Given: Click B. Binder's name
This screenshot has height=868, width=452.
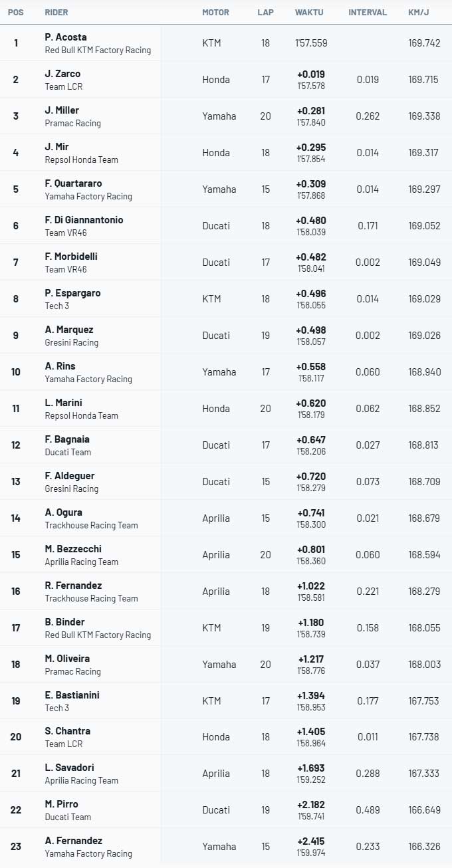Looking at the screenshot, I should tap(64, 622).
